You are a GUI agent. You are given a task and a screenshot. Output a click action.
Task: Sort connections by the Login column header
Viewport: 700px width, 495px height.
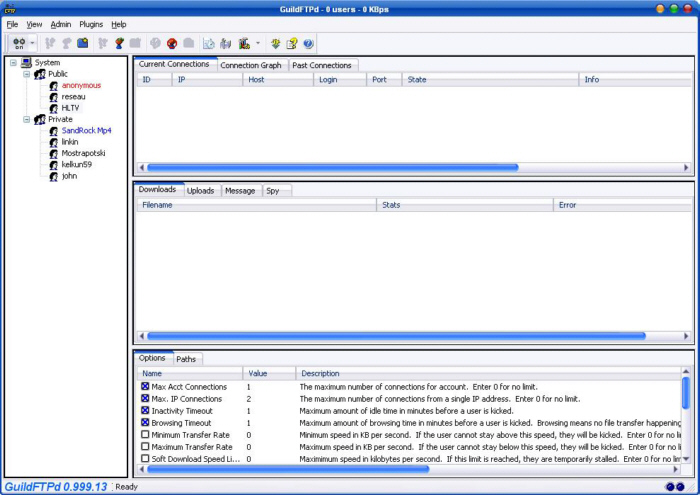[339, 79]
